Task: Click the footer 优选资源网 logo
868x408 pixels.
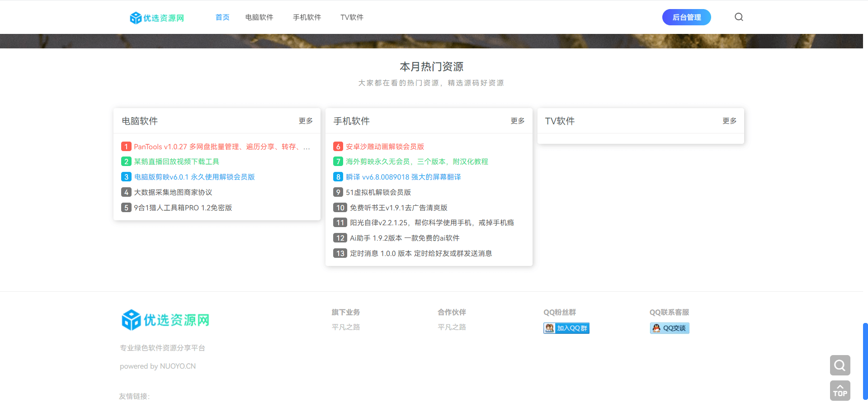Action: click(x=165, y=319)
